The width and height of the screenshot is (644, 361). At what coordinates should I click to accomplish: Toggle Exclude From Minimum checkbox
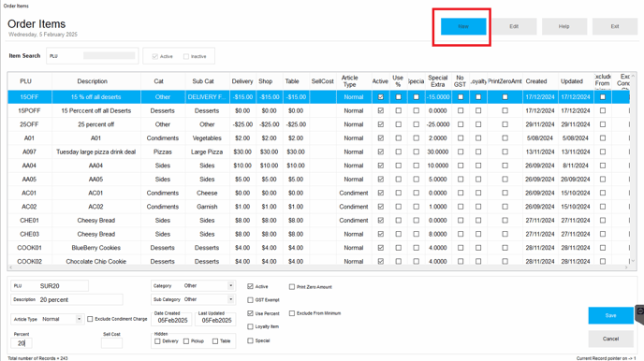point(292,313)
